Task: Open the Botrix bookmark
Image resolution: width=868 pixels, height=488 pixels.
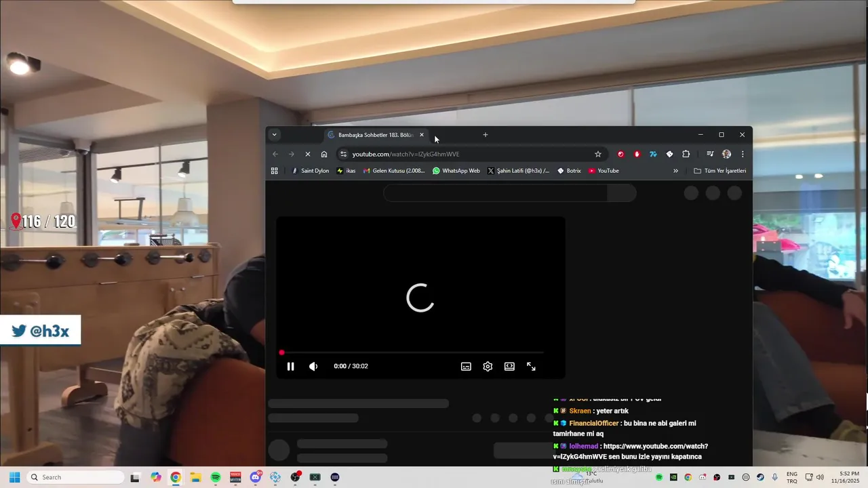Action: [569, 171]
